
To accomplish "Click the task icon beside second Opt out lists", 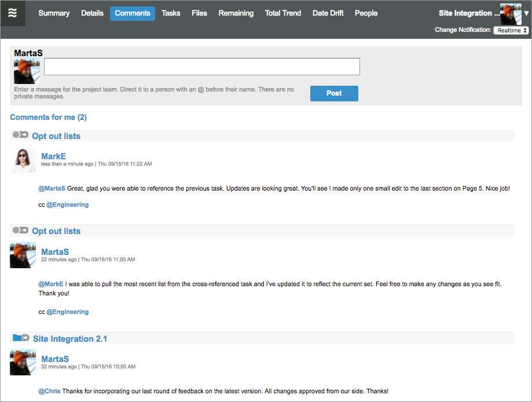I will coord(20,230).
